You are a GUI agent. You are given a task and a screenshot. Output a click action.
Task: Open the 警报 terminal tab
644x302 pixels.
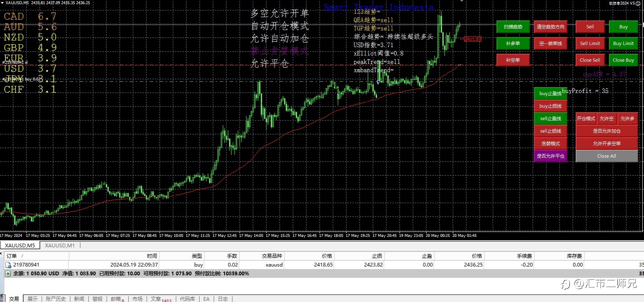tap(97, 299)
